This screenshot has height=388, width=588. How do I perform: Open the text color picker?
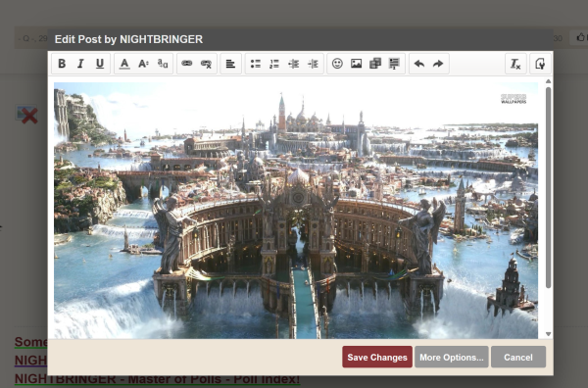tap(124, 64)
